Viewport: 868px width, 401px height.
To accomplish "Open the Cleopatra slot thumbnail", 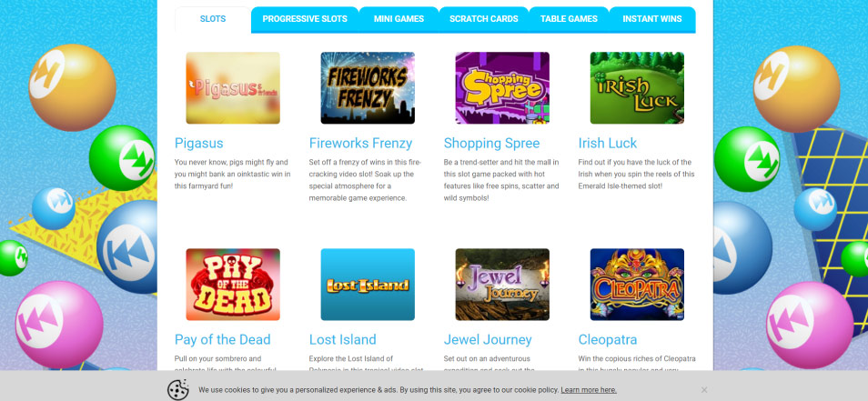I will pyautogui.click(x=637, y=285).
